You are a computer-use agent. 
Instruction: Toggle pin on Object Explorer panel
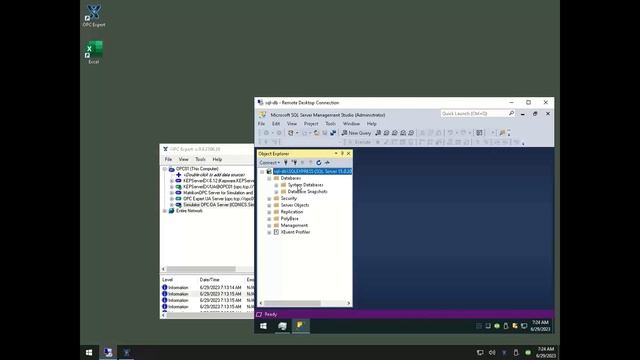pyautogui.click(x=342, y=153)
